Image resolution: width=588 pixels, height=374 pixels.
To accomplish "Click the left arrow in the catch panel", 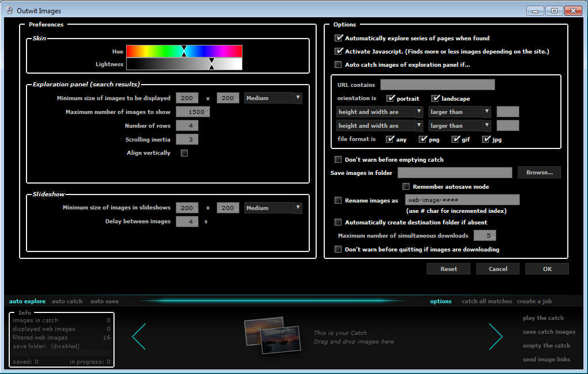I will (x=139, y=337).
